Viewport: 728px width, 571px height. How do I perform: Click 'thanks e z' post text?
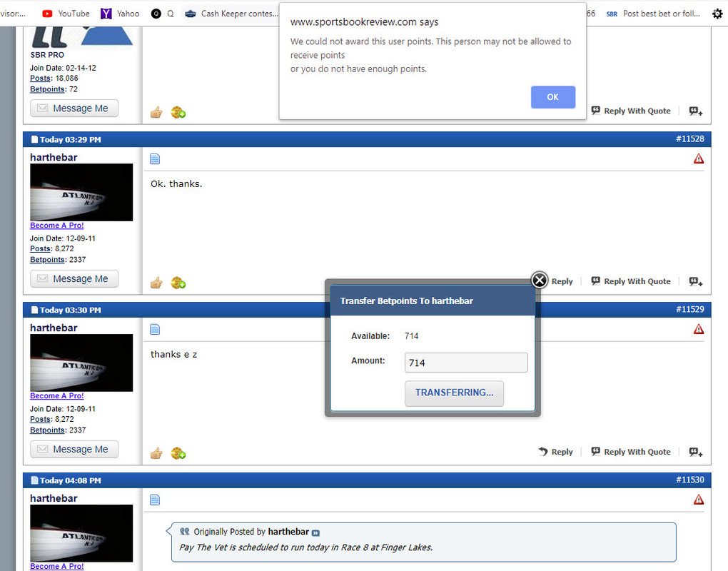pyautogui.click(x=173, y=354)
